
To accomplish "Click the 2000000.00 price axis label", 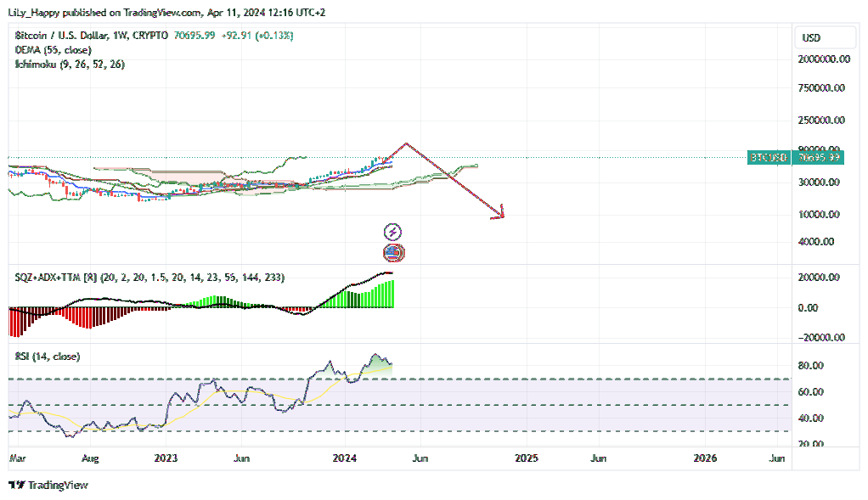I will coord(824,59).
